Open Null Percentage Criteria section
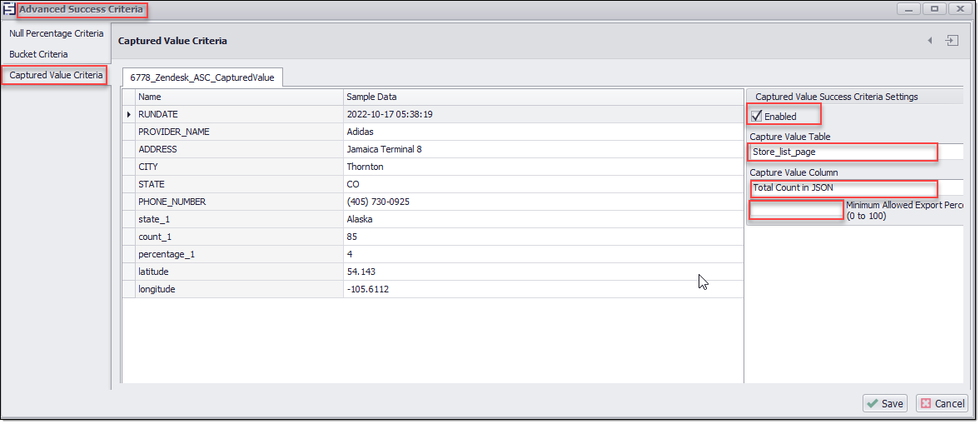This screenshot has height=424, width=980. [56, 33]
